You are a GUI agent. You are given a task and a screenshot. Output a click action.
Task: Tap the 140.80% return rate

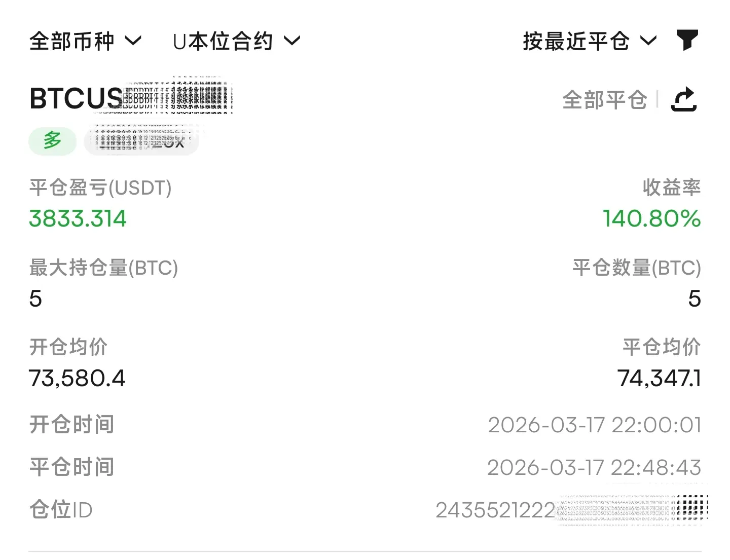point(651,219)
